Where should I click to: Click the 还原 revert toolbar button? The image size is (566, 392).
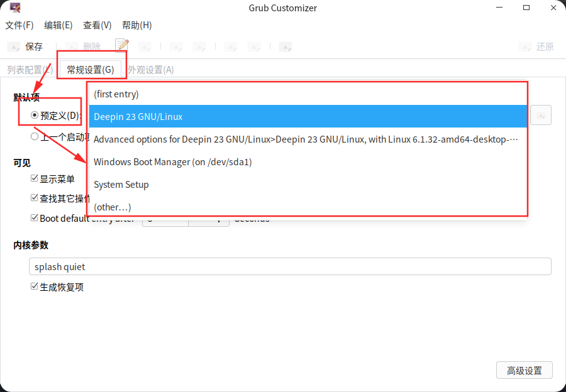tap(536, 46)
